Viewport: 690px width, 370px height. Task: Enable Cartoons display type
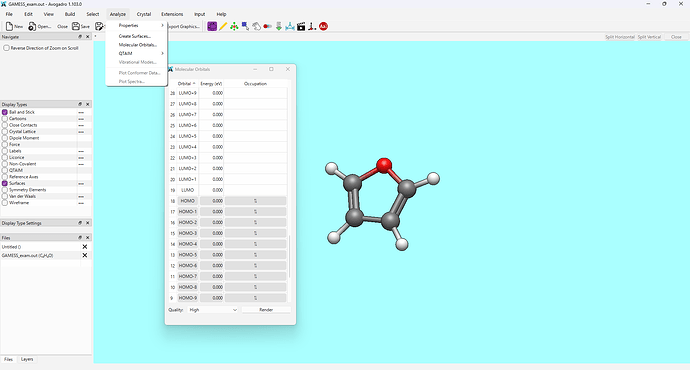coord(5,119)
